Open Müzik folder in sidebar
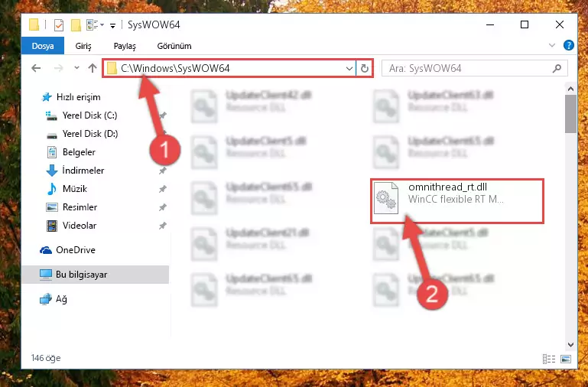 point(75,189)
